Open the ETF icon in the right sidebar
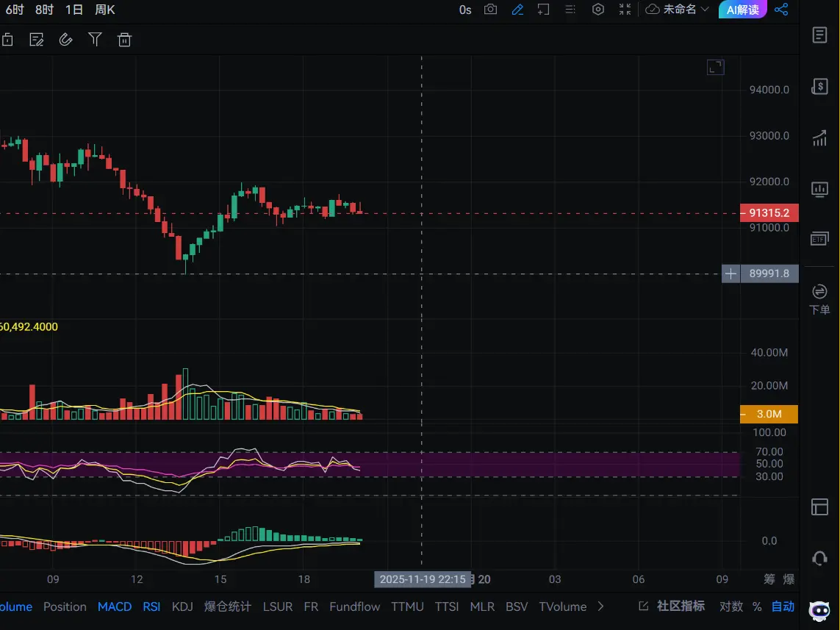 point(819,239)
